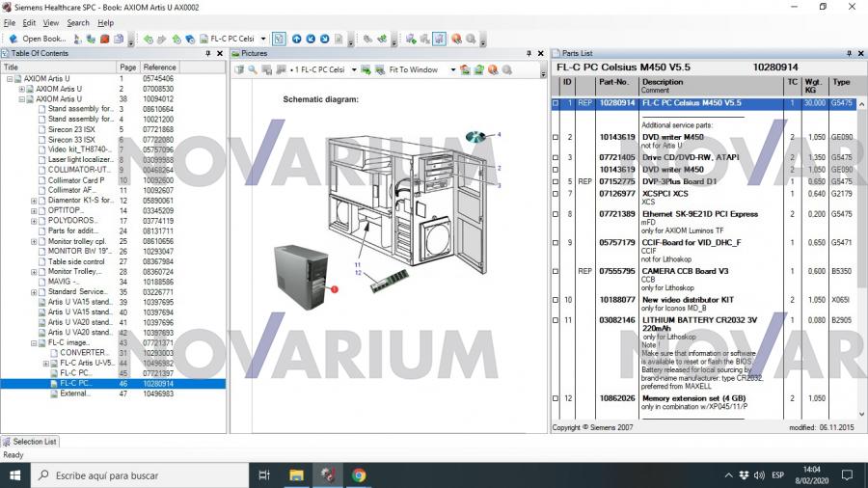
Task: Switch to the Selection List tab
Action: coord(31,441)
